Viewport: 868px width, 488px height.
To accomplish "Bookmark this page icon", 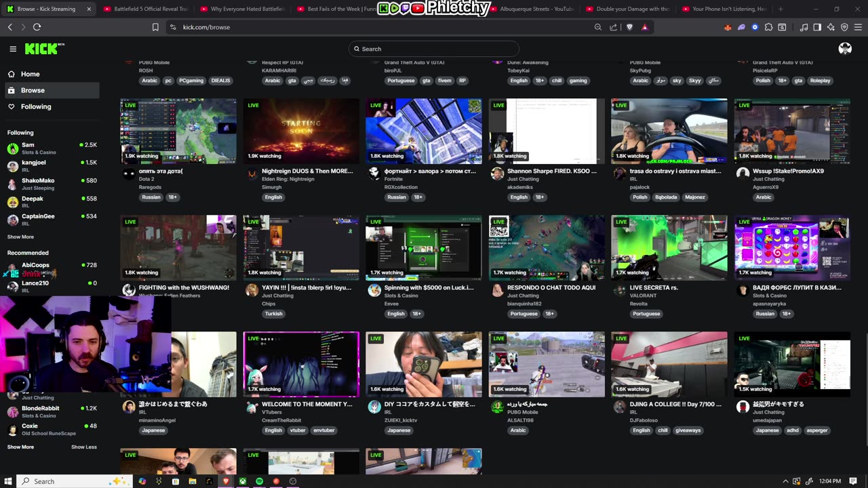I will pos(155,27).
